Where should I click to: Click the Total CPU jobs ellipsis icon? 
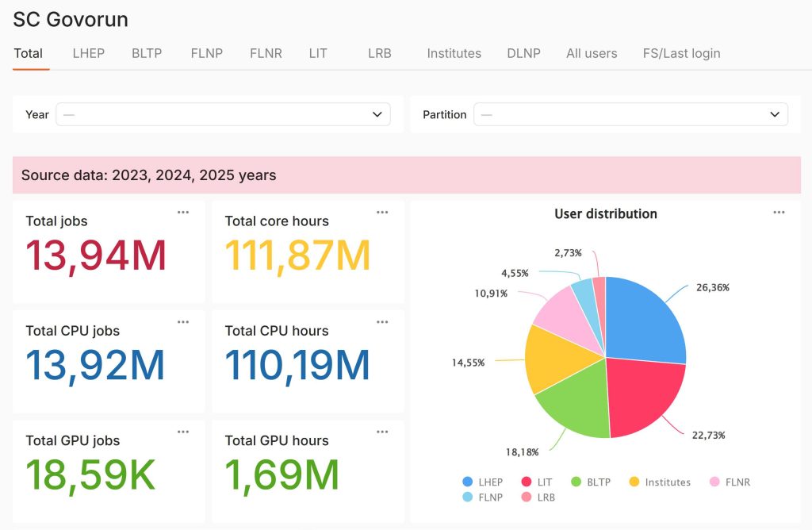pyautogui.click(x=183, y=322)
